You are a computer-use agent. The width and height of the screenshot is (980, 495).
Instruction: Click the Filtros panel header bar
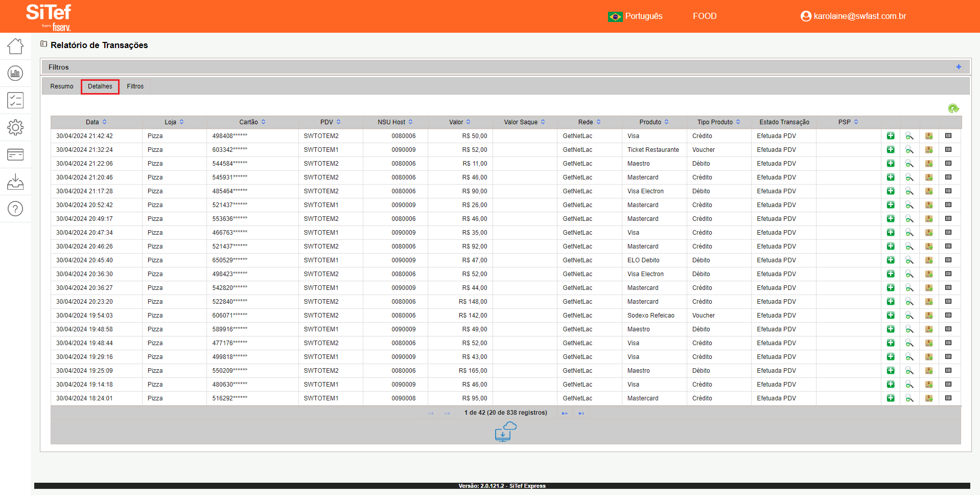point(505,67)
